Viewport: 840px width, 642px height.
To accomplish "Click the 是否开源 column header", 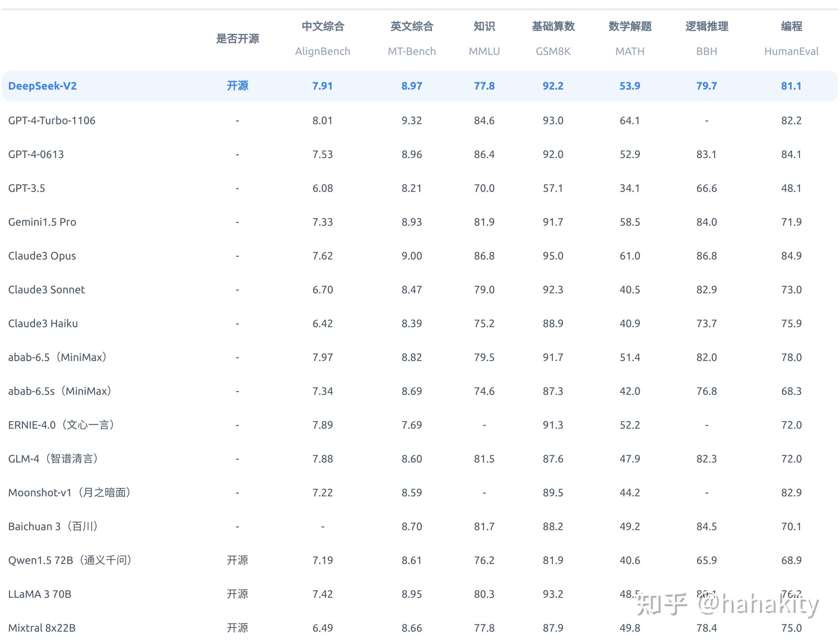I will click(238, 39).
